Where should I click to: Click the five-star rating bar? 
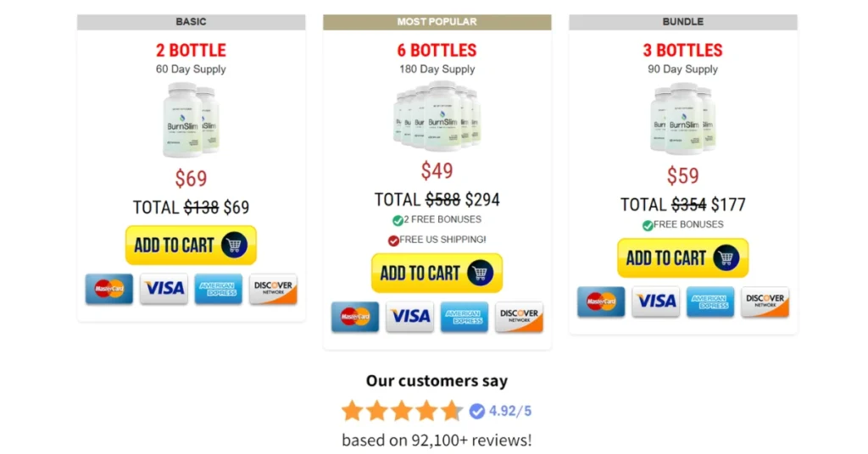click(402, 412)
